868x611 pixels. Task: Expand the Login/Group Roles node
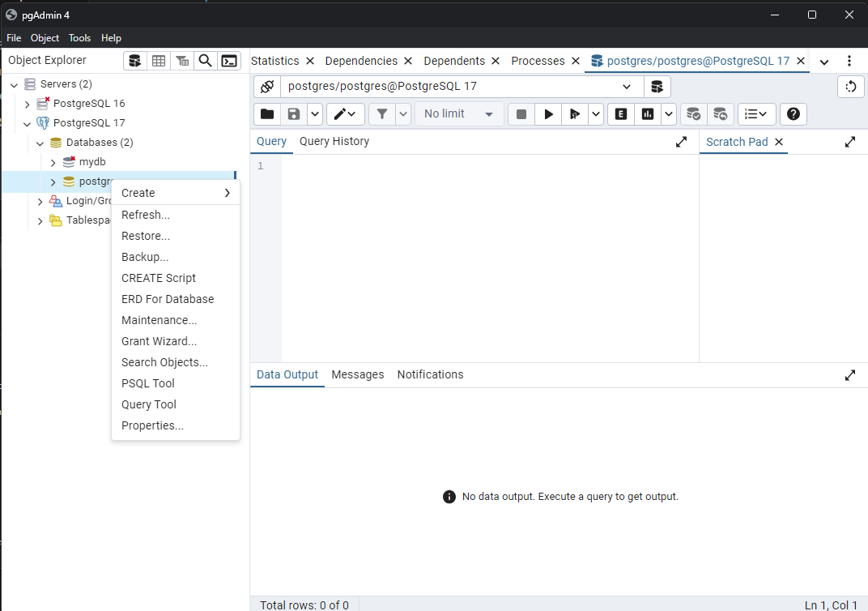point(40,202)
